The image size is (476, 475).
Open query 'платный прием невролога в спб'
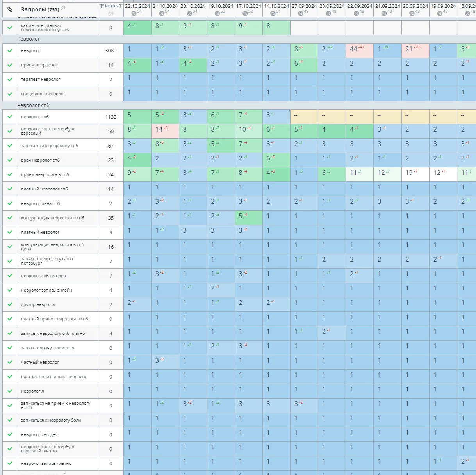54,319
